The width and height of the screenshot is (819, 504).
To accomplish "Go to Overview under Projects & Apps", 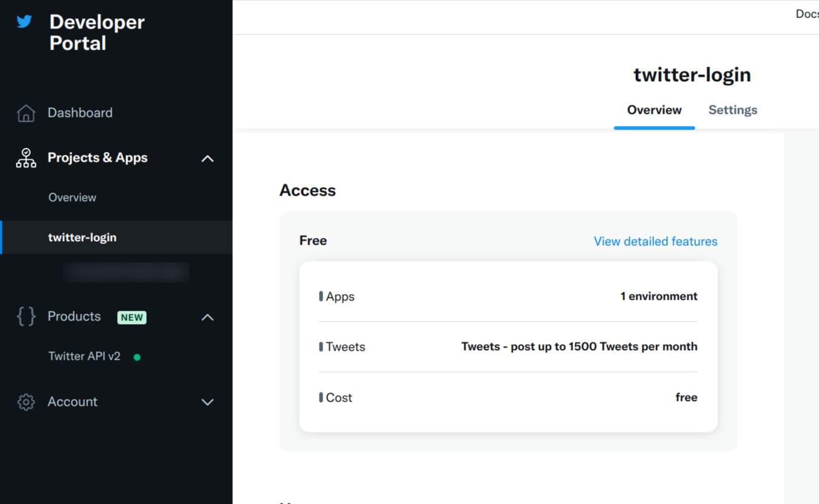I will [x=72, y=197].
